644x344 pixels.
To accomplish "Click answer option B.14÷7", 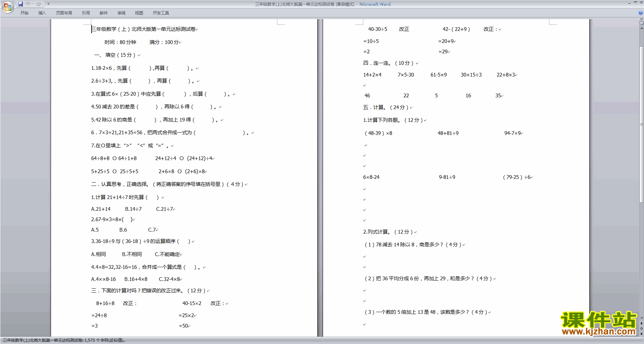I will (133, 209).
